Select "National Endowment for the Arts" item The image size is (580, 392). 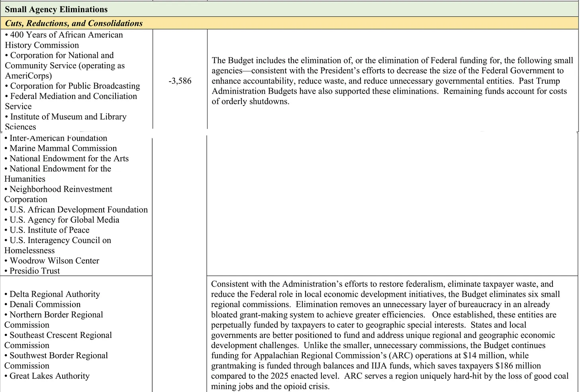pos(69,159)
